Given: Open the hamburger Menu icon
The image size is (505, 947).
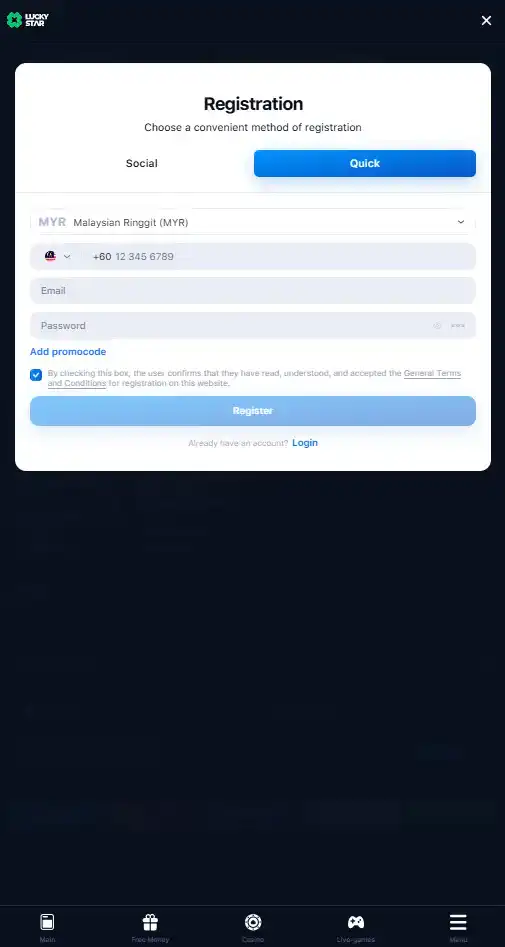Looking at the screenshot, I should [x=458, y=922].
